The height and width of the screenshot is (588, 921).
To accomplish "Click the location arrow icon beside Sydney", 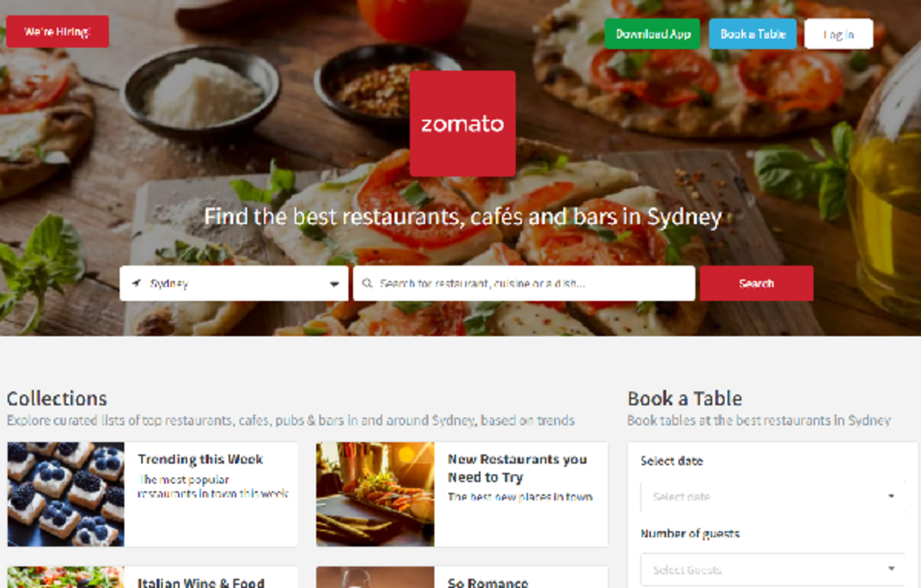I will click(137, 283).
